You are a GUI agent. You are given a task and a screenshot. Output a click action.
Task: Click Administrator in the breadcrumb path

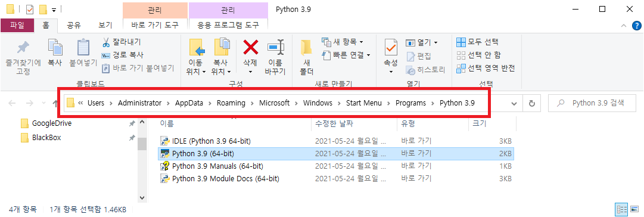(139, 103)
